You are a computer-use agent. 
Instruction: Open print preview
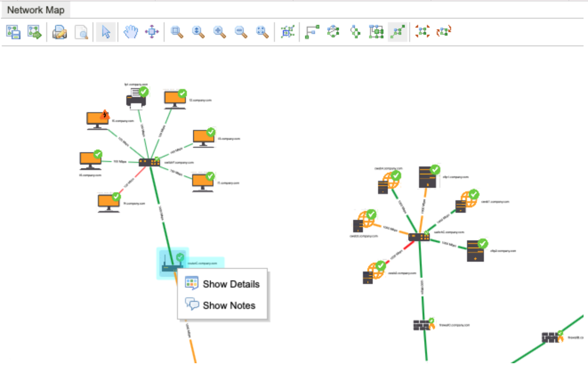[x=81, y=32]
